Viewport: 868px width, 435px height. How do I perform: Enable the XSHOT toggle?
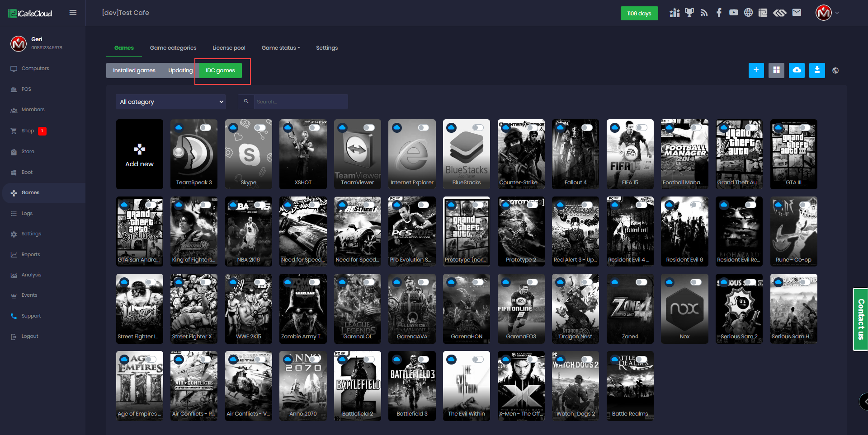[x=315, y=128]
